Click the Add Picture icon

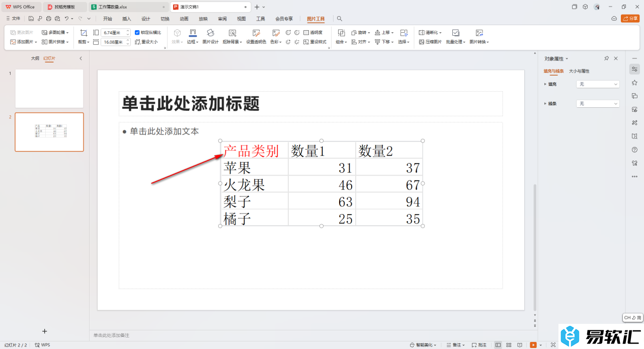13,42
